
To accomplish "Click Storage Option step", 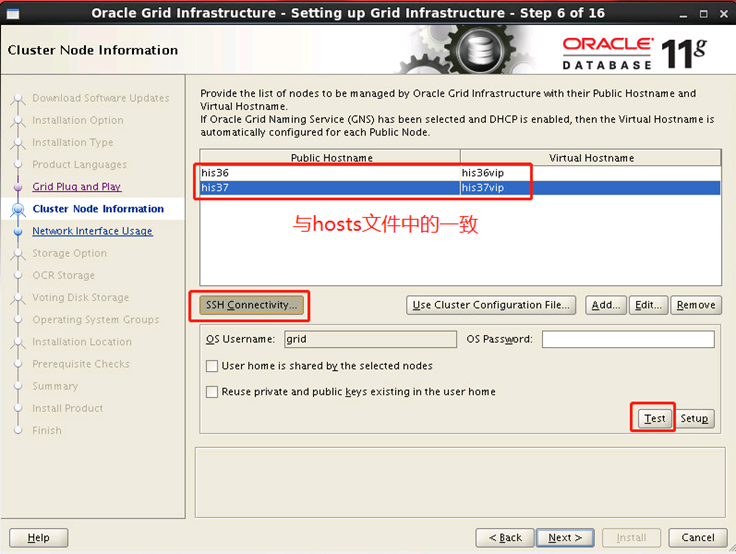I will (x=69, y=253).
